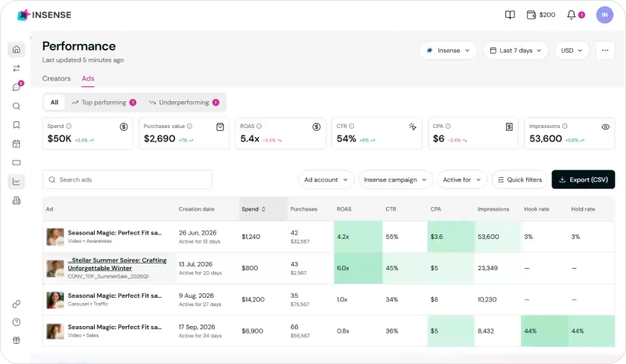Image resolution: width=626 pixels, height=364 pixels.
Task: Click the Insense logo
Action: click(44, 15)
